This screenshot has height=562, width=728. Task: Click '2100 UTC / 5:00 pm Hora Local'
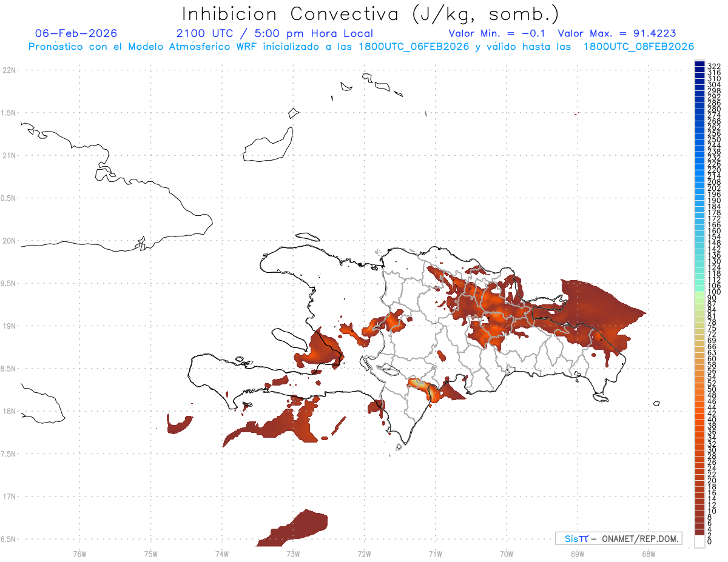[x=275, y=33]
